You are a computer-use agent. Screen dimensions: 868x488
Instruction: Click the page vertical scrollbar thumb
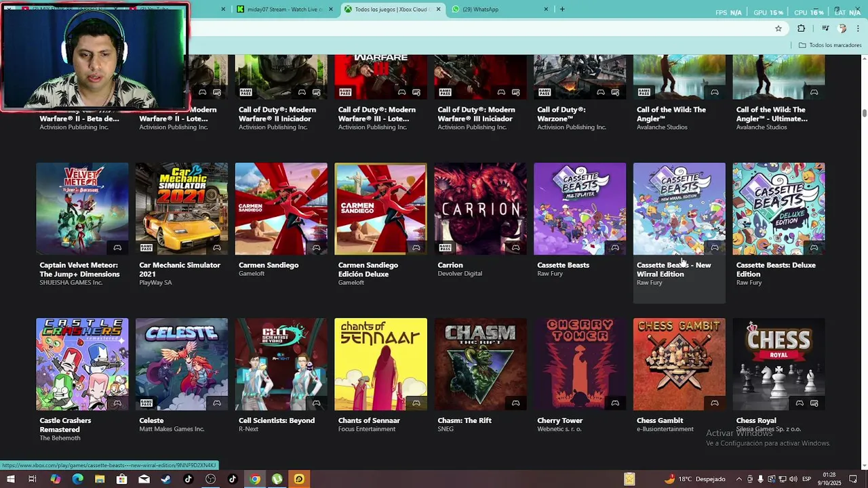(864, 113)
